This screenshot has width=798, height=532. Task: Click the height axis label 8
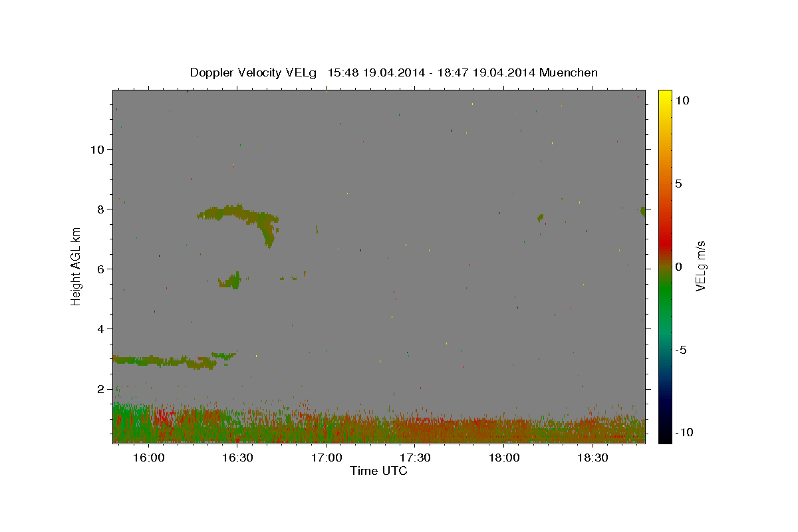[x=101, y=209]
